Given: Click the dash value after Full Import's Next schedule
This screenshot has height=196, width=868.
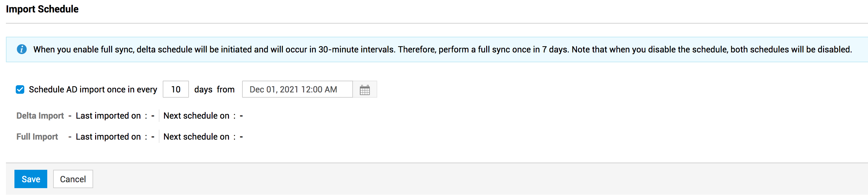Looking at the screenshot, I should click(x=241, y=137).
